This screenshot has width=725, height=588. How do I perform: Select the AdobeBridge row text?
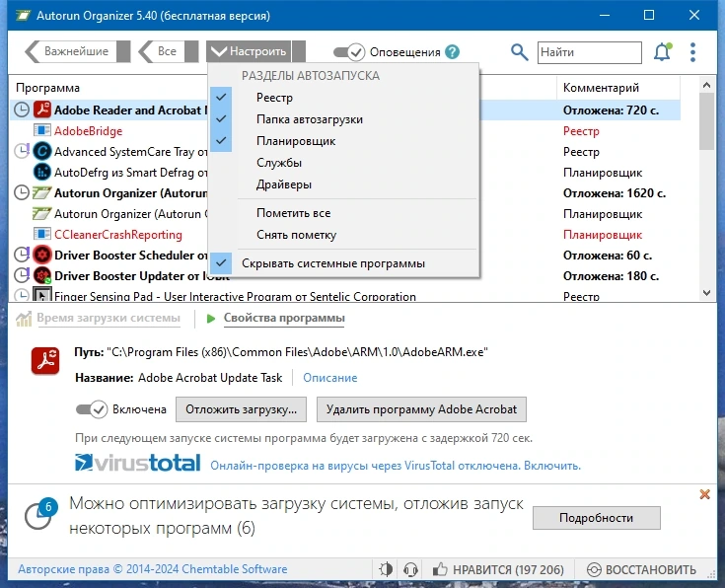click(x=89, y=131)
